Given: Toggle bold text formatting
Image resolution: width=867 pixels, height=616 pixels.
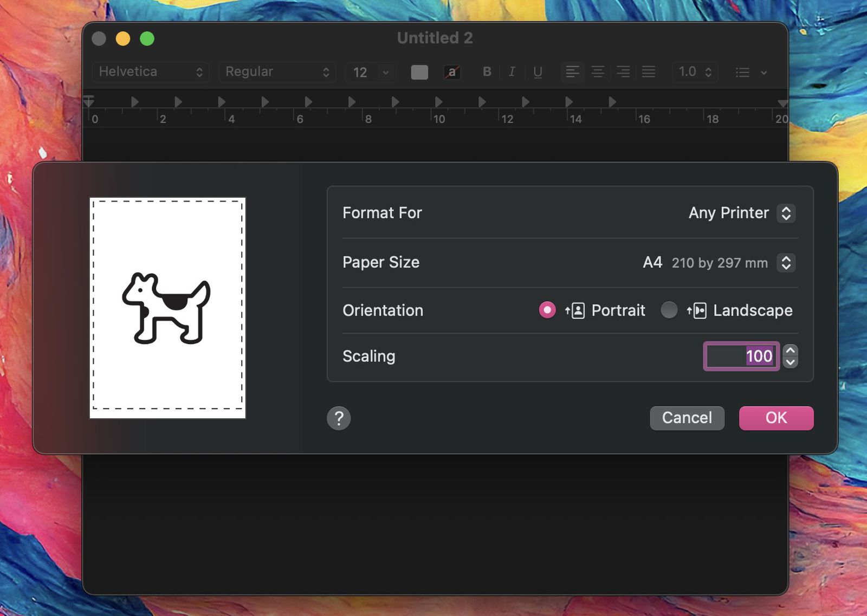Looking at the screenshot, I should [486, 72].
